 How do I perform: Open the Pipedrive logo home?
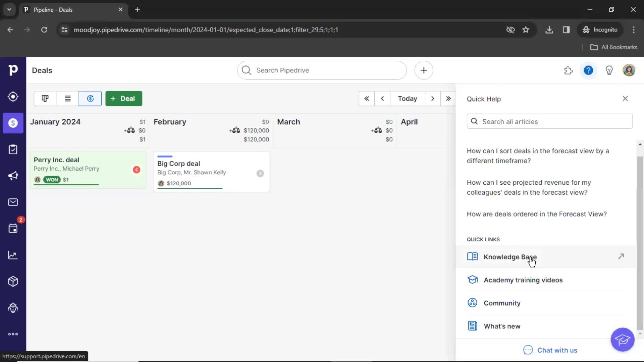point(13,70)
